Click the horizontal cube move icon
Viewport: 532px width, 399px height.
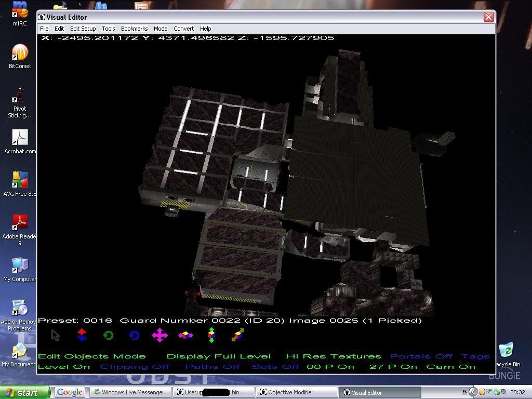tap(185, 335)
